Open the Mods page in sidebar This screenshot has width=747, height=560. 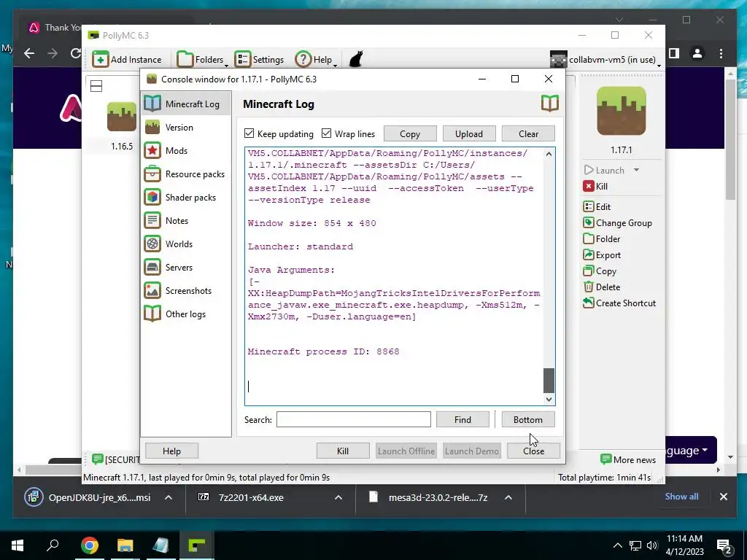pyautogui.click(x=186, y=150)
